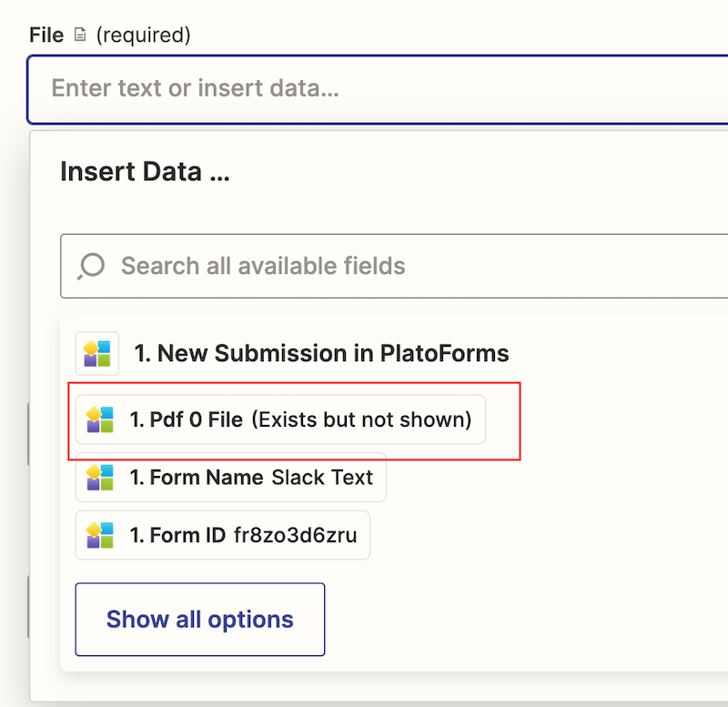
Task: Insert the '1. Pdf 0 File' label
Action: pos(187,419)
